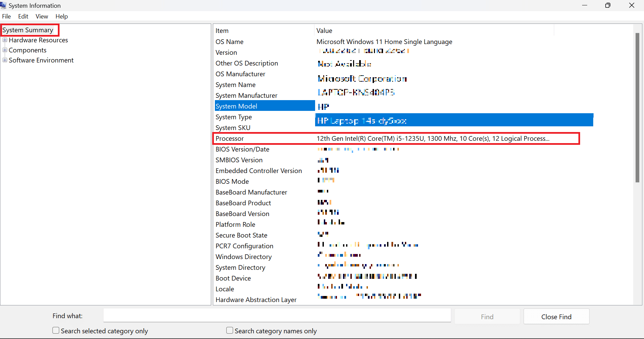Select the highlighted System Model row
This screenshot has width=644, height=339.
(x=265, y=106)
